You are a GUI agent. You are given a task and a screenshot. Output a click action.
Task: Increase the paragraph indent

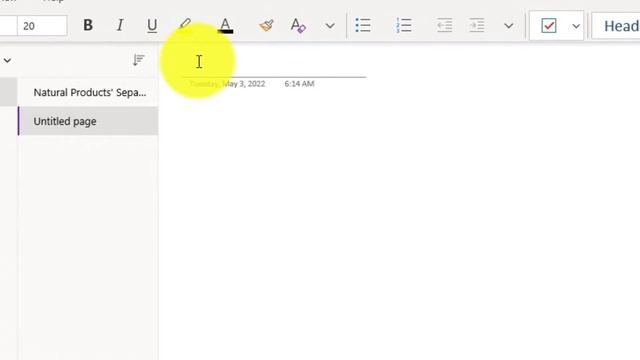(x=476, y=25)
